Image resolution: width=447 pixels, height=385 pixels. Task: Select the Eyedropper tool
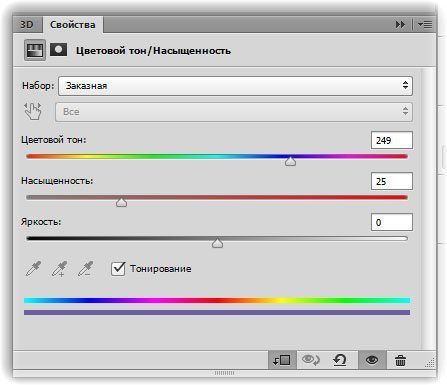(33, 269)
